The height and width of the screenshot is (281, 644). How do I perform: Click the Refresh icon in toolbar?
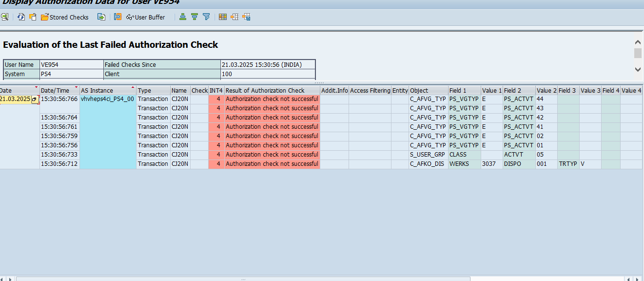click(21, 17)
